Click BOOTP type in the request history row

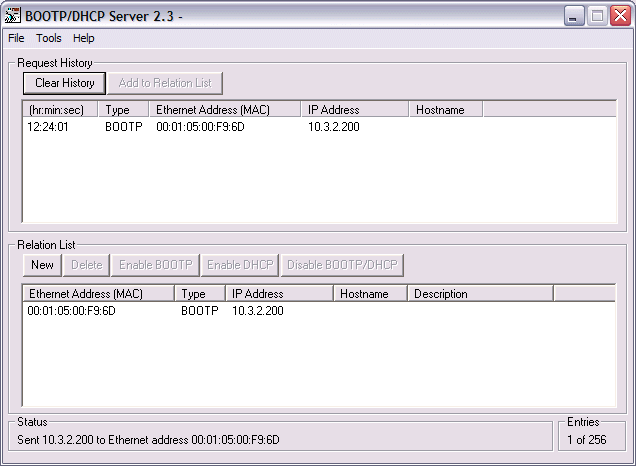pos(124,127)
